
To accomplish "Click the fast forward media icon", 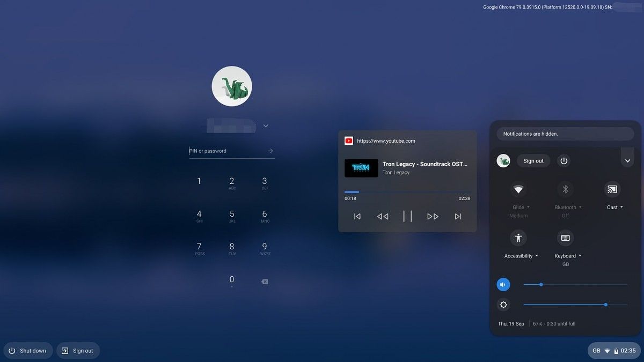I will 433,216.
